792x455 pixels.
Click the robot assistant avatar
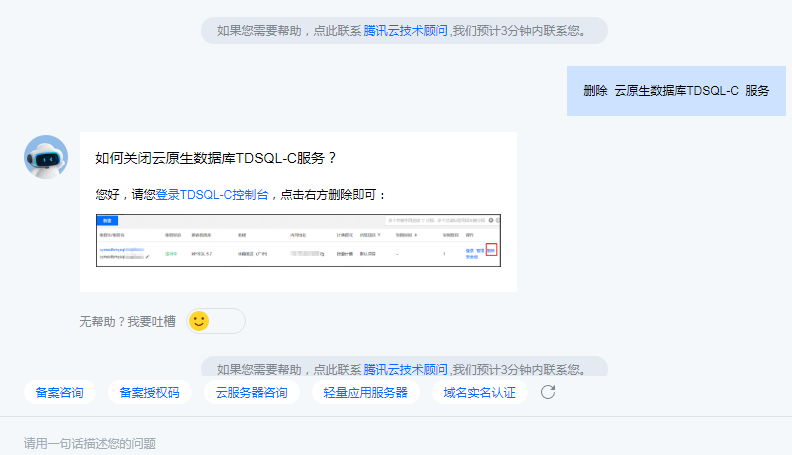tap(46, 157)
